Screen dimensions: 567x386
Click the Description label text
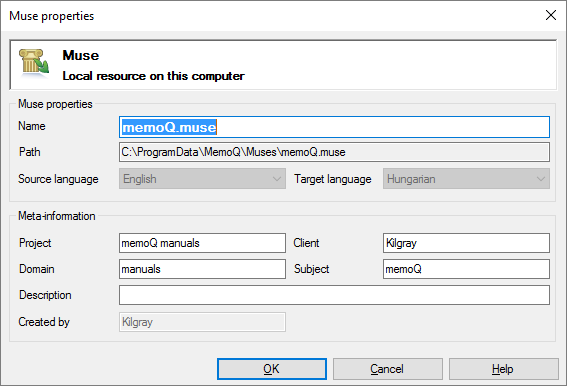tap(45, 295)
